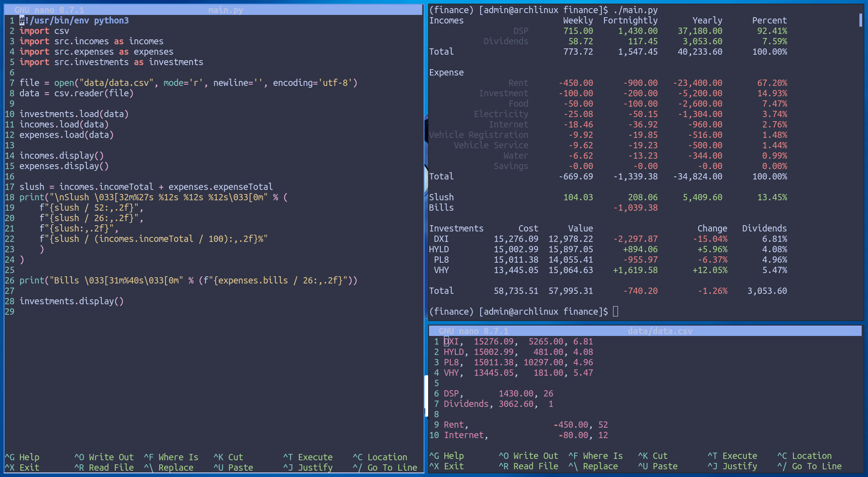Click the 'Cost' header in Investments table
The width and height of the screenshot is (868, 477).
pyautogui.click(x=528, y=228)
